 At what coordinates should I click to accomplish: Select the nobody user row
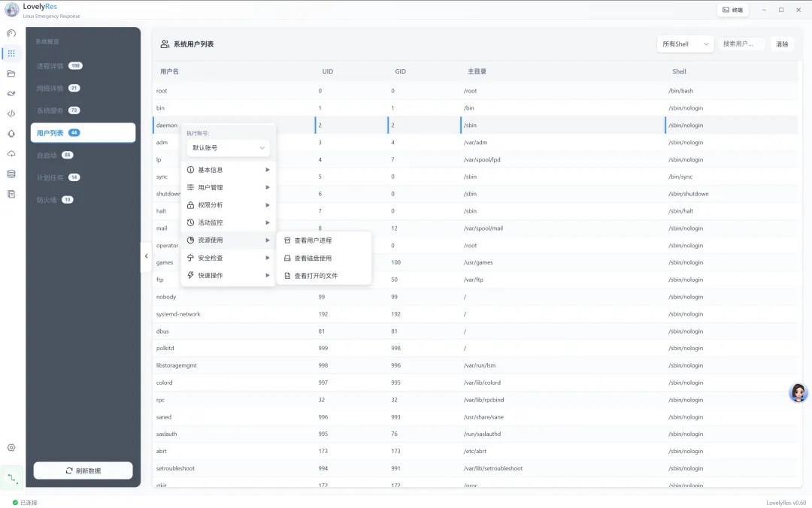475,297
